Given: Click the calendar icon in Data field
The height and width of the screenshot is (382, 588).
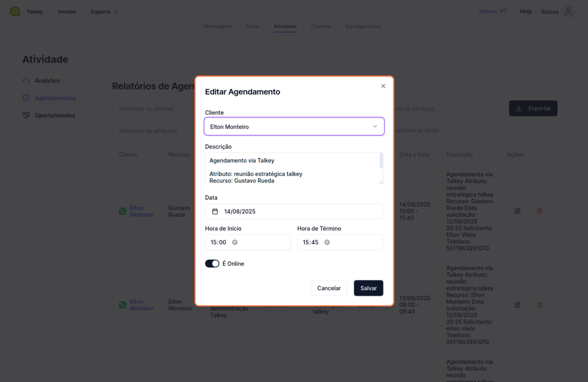Looking at the screenshot, I should [215, 212].
